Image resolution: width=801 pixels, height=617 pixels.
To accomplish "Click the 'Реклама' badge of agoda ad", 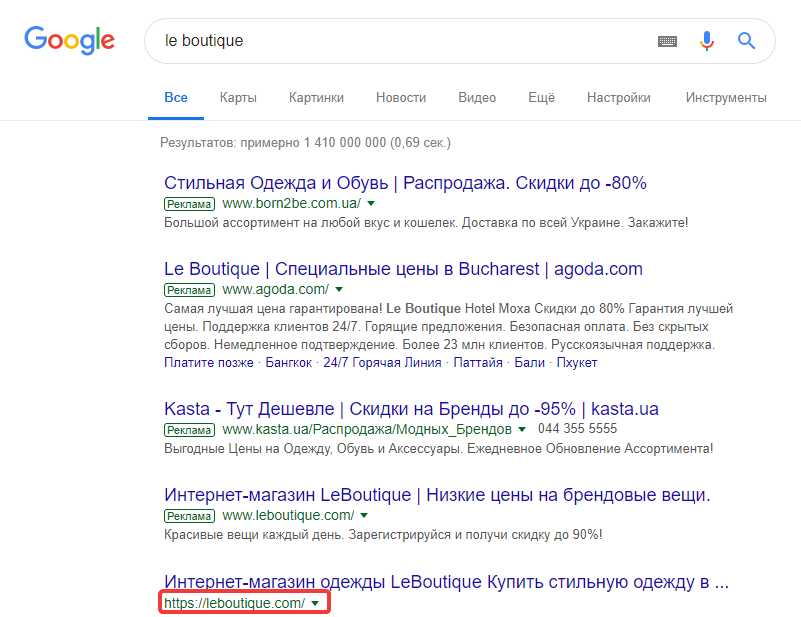I will click(x=190, y=290).
